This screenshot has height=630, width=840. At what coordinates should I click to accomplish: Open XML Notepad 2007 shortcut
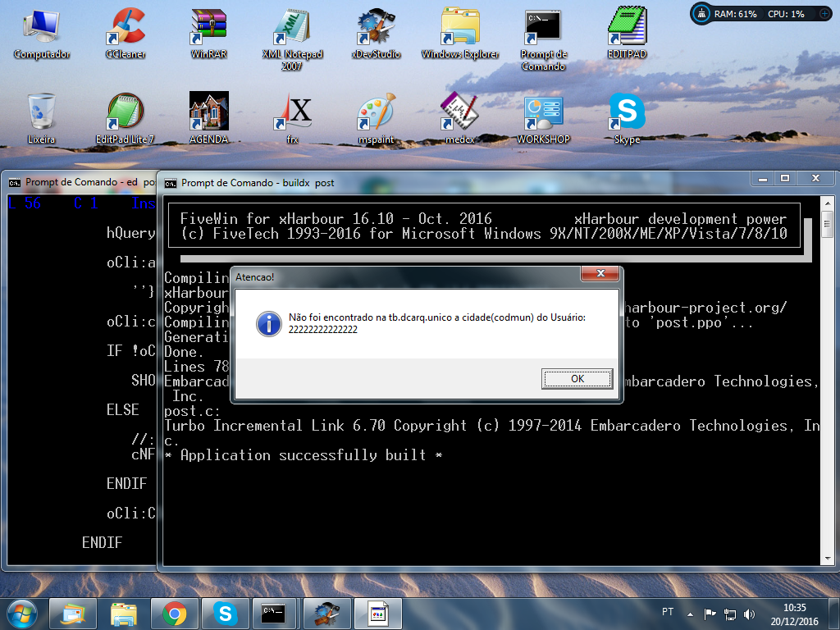(x=292, y=39)
